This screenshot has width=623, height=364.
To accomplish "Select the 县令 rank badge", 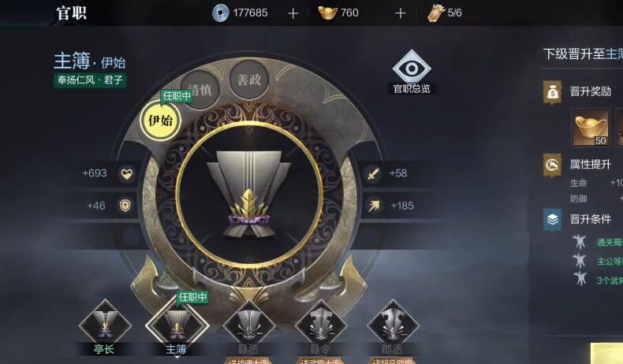I will pyautogui.click(x=321, y=325).
